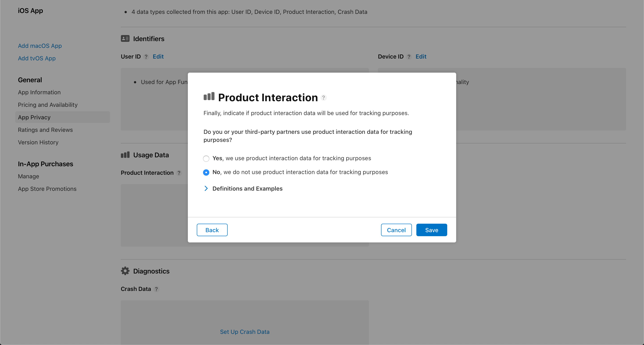
Task: Click the 'Finally, indicate if product interaction' text
Action: 306,113
